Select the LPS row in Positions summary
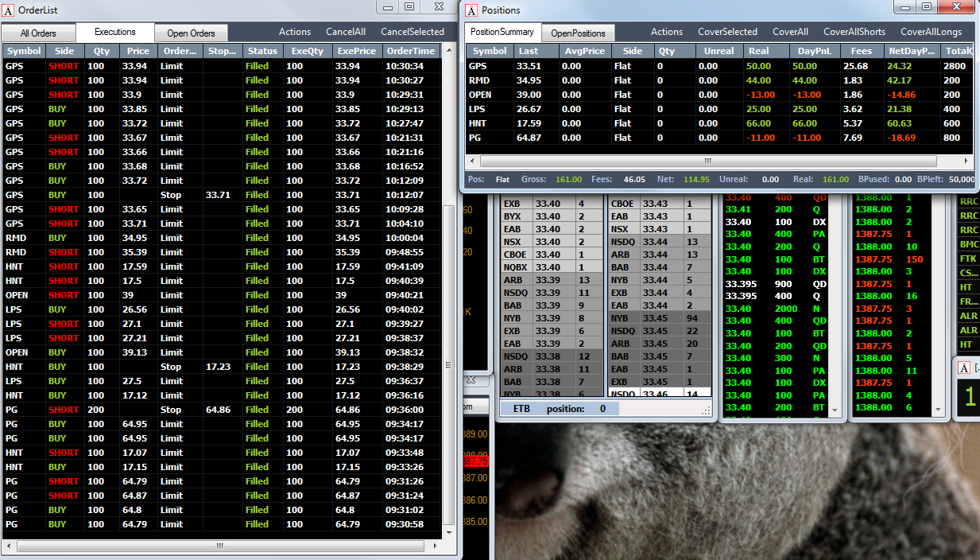 719,109
